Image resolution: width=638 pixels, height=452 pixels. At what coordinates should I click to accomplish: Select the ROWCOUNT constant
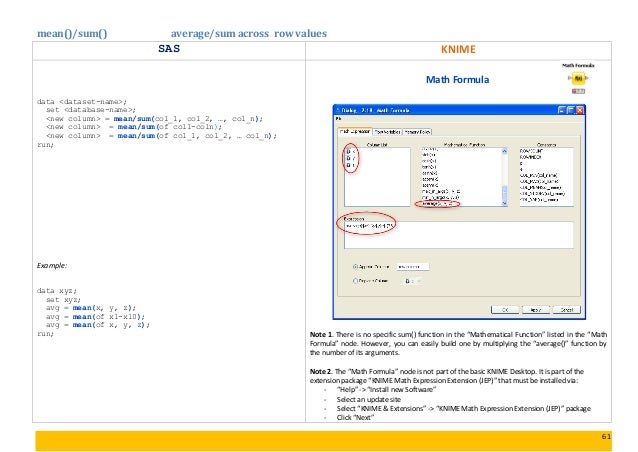[531, 151]
